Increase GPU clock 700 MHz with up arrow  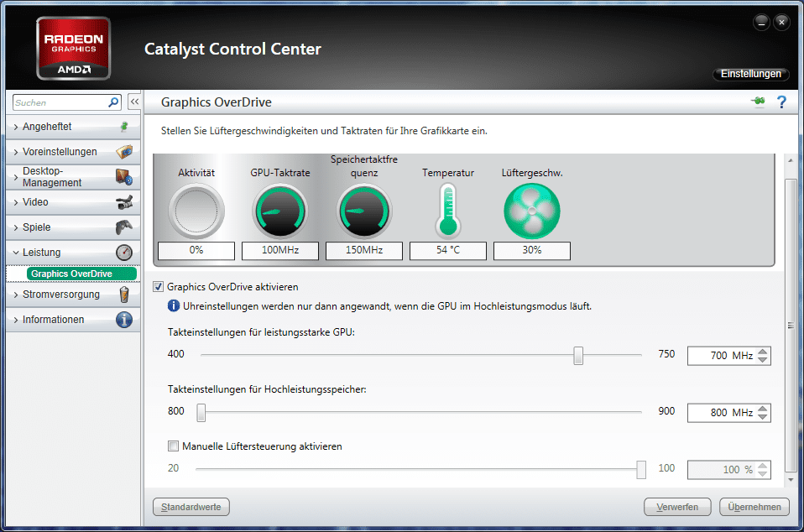[763, 351]
